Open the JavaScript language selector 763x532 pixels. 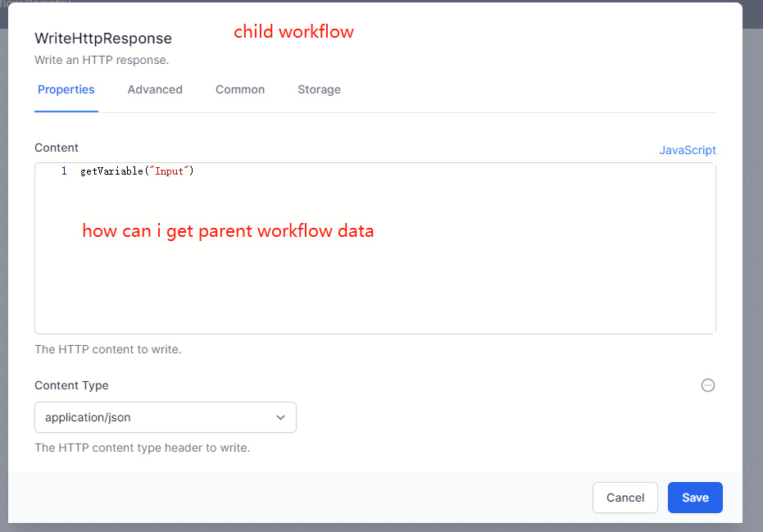pyautogui.click(x=688, y=150)
